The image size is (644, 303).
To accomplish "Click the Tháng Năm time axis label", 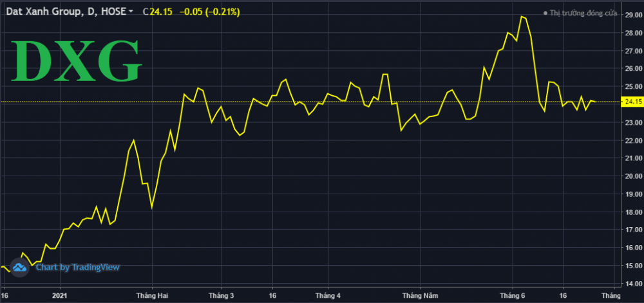I will 420,295.
